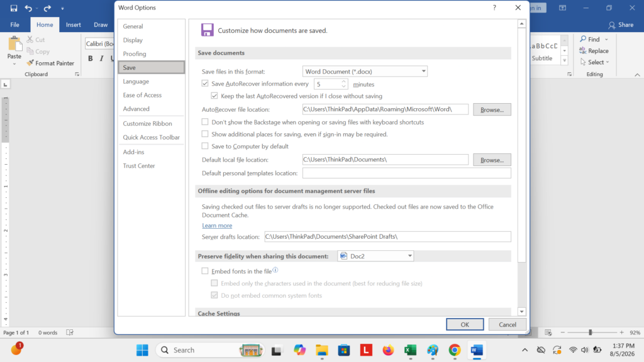This screenshot has width=644, height=362.
Task: Browse for Default local file location
Action: 492,160
